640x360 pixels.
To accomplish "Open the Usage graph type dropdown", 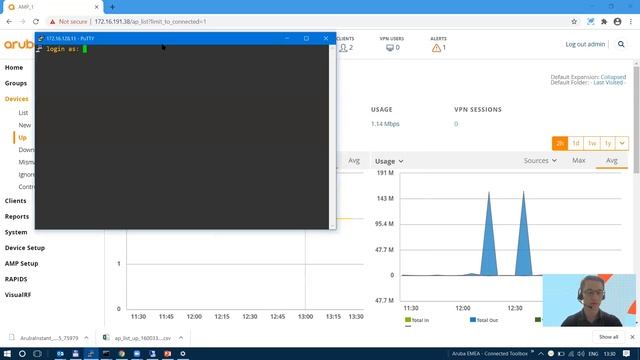I will click(x=389, y=161).
